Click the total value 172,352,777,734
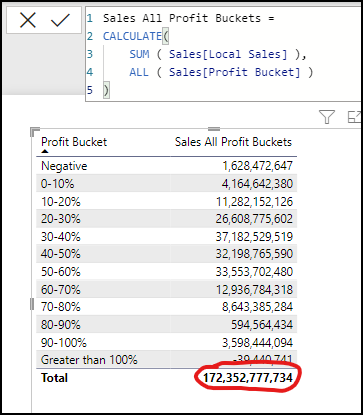 click(x=248, y=378)
